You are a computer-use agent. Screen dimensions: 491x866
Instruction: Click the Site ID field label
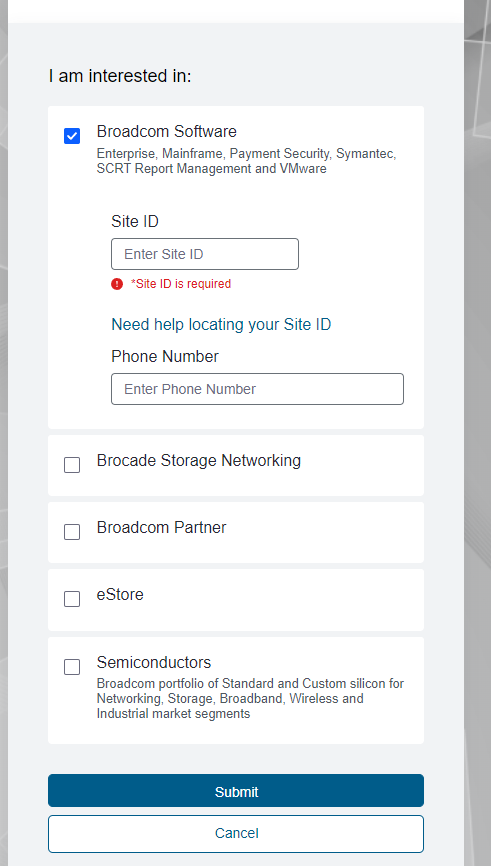coord(135,221)
